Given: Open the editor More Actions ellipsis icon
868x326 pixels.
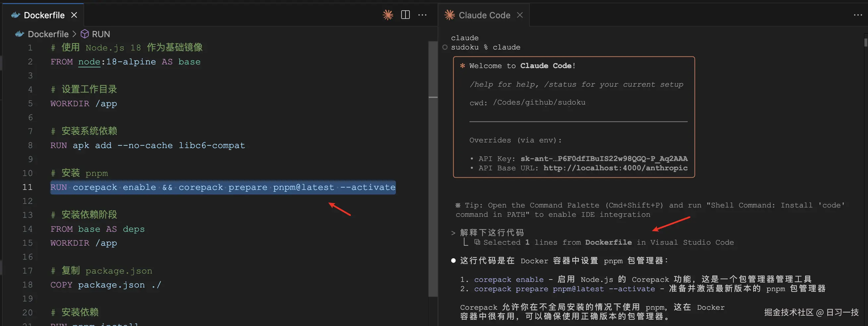Looking at the screenshot, I should pos(422,15).
